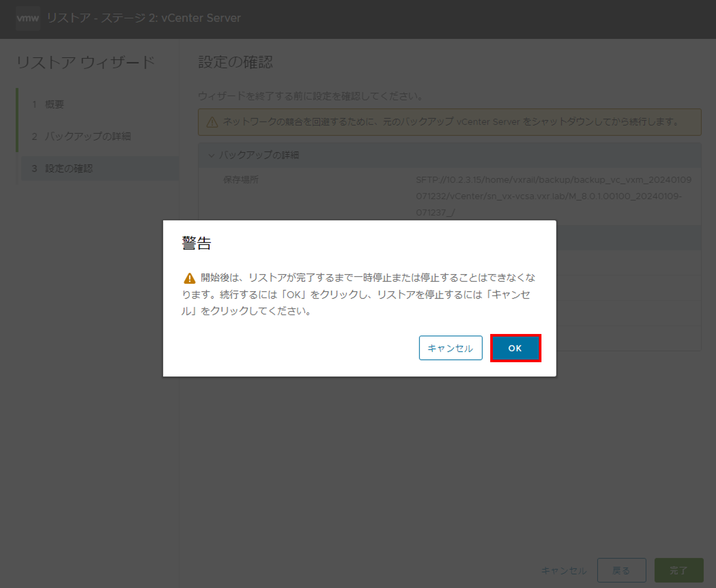Click the alert icon in network conflict banner
This screenshot has width=716, height=588.
click(212, 122)
